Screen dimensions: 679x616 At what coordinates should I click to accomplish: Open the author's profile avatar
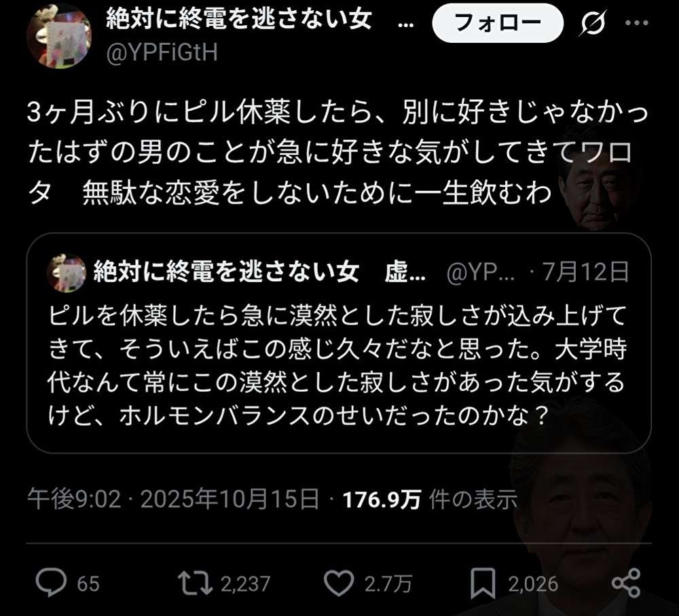click(x=59, y=36)
